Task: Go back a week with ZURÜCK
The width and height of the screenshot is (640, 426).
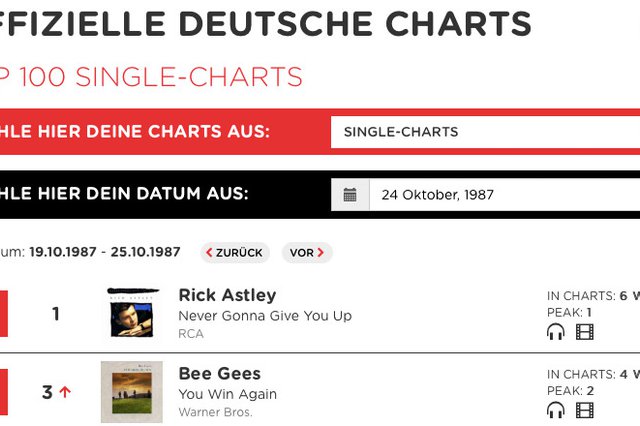Action: 235,253
